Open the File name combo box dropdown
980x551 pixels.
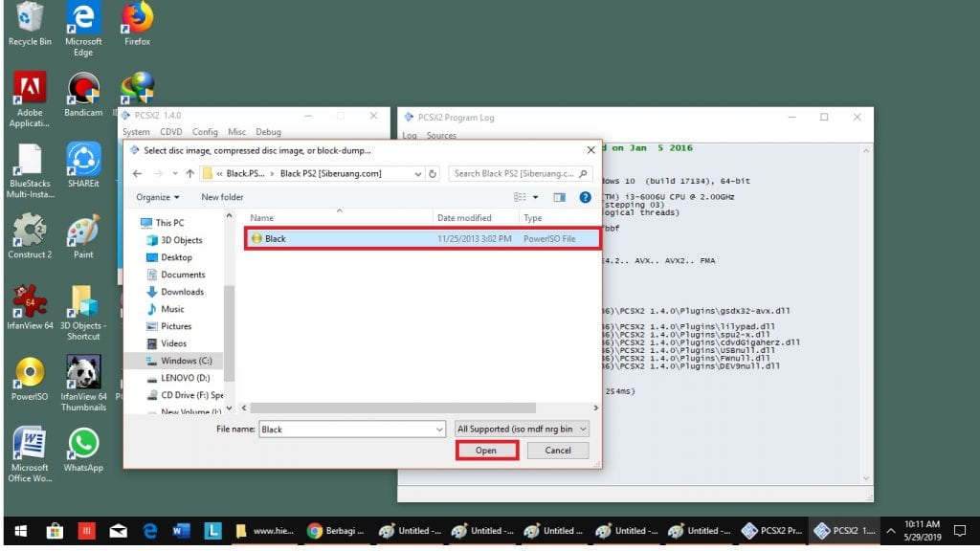439,430
